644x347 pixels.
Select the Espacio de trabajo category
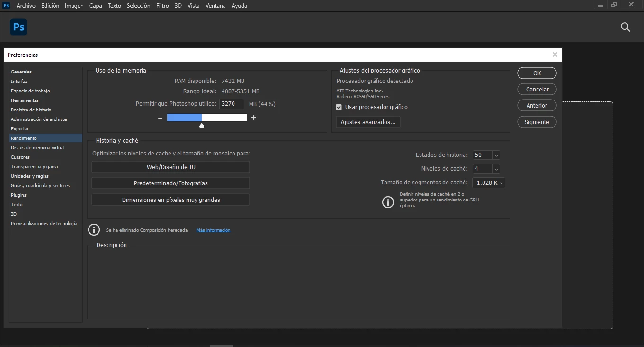pyautogui.click(x=45, y=91)
